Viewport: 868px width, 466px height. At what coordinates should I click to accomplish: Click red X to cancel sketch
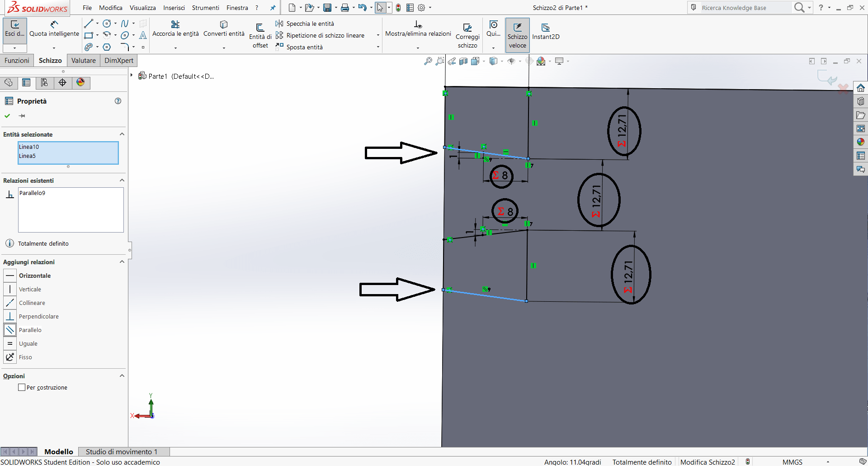point(843,88)
